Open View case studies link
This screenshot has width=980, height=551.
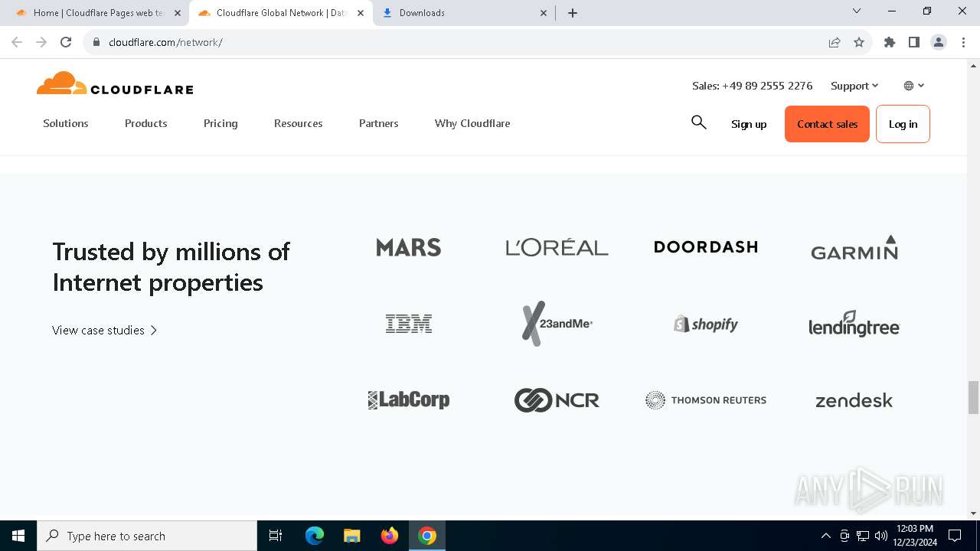[105, 331]
